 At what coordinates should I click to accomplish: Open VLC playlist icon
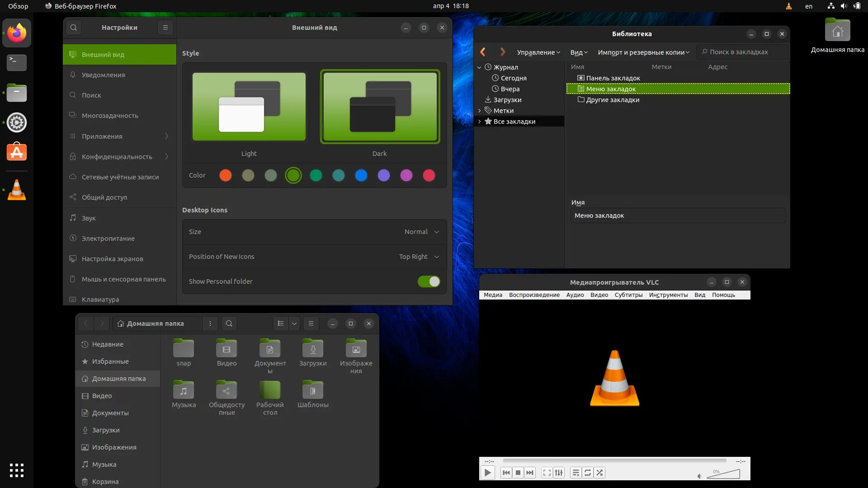tap(576, 473)
